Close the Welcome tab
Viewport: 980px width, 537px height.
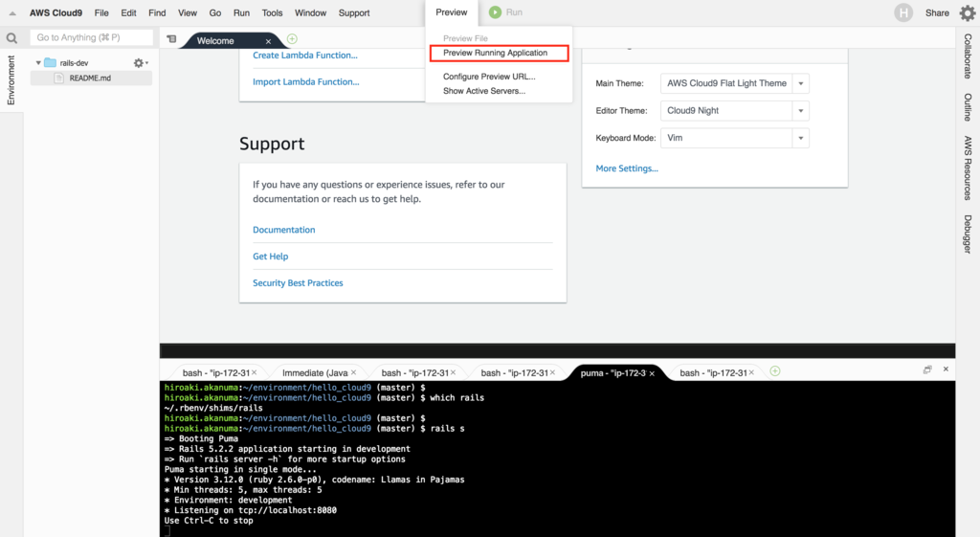[268, 41]
